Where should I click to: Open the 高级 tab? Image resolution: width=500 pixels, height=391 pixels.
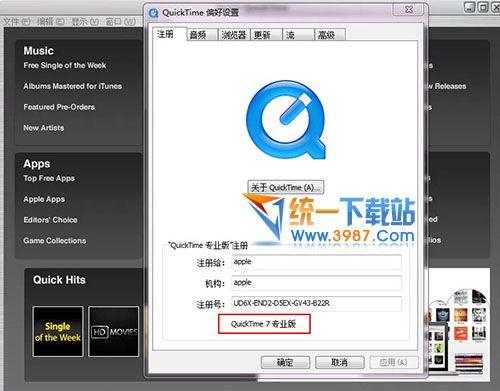(x=330, y=35)
